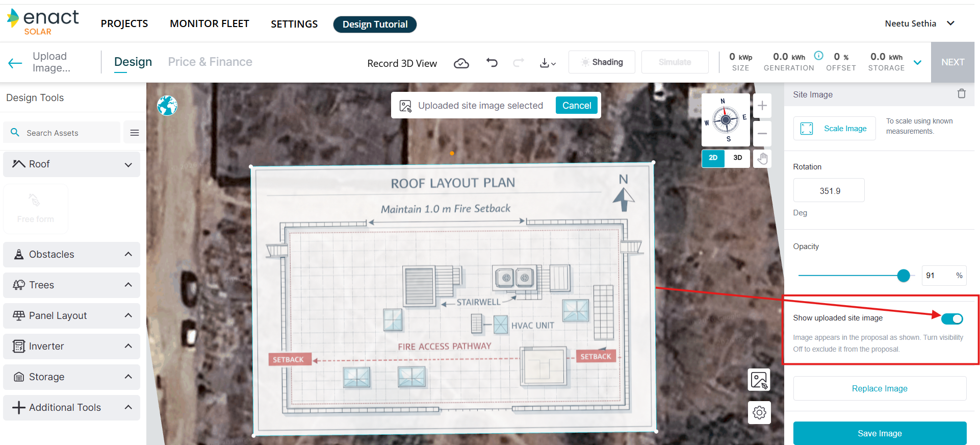Viewport: 980px width, 445px height.
Task: Click the site image edit icon
Action: pyautogui.click(x=759, y=380)
